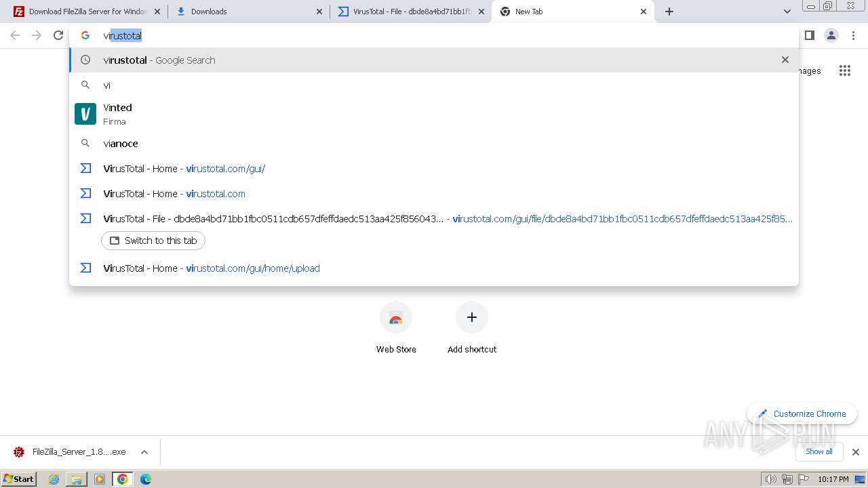Viewport: 868px width, 488px height.
Task: Close the downloads bar
Action: [x=856, y=452]
